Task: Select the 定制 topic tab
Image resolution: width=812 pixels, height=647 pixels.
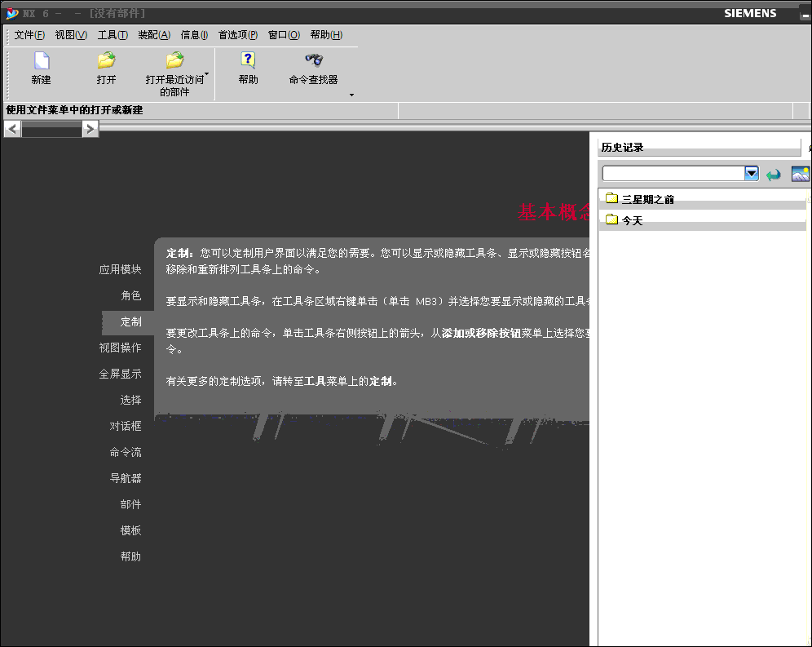Action: coord(128,322)
